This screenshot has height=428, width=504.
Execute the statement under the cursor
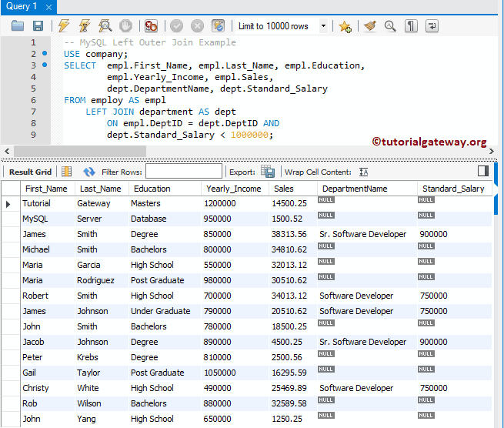84,25
